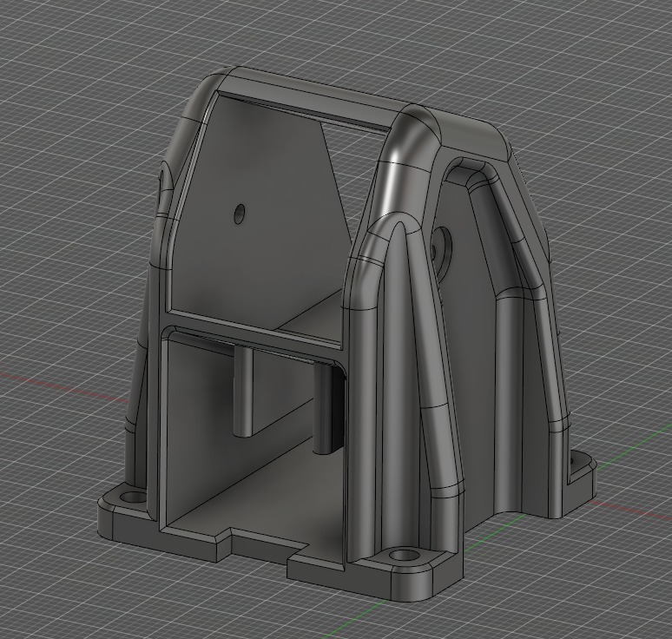Pick the left cylindrical post in lower cavity
This screenshot has width=672, height=639.
pyautogui.click(x=243, y=392)
